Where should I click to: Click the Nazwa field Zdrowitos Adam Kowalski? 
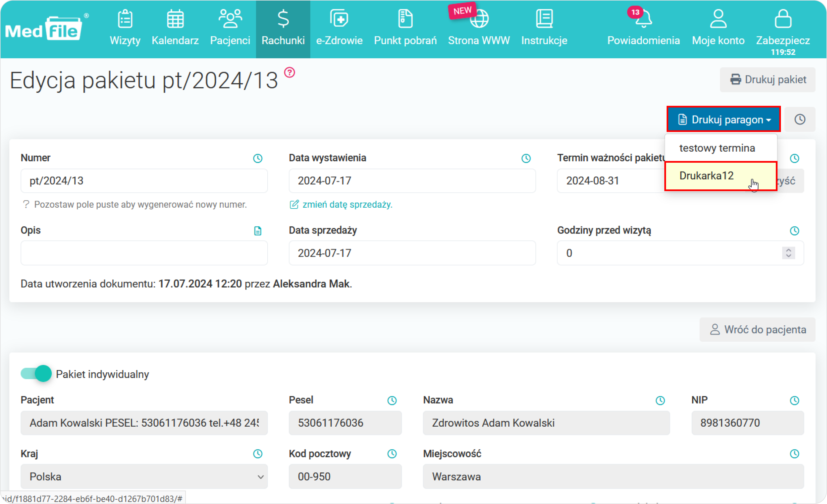click(546, 423)
